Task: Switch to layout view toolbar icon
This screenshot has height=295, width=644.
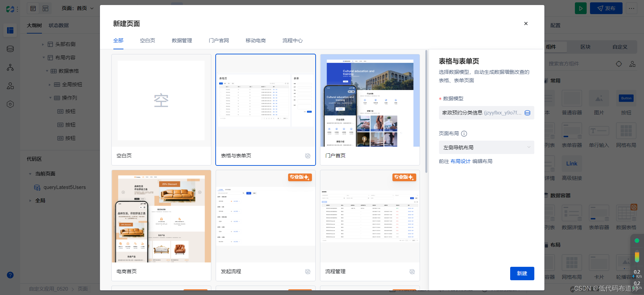Action: click(46, 8)
